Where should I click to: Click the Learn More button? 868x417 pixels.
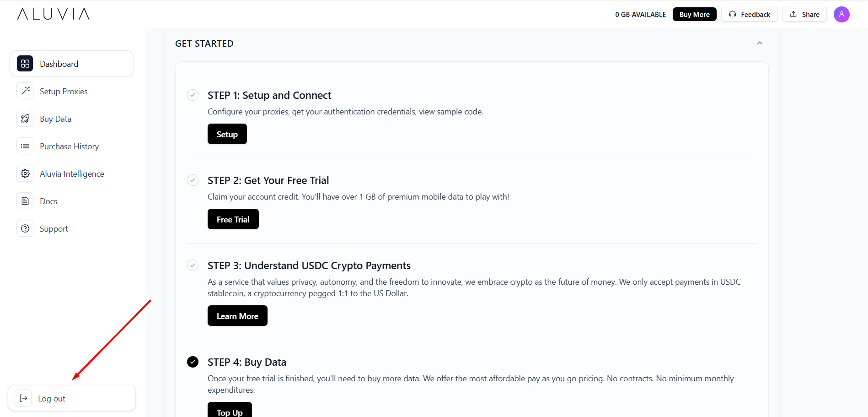[237, 316]
